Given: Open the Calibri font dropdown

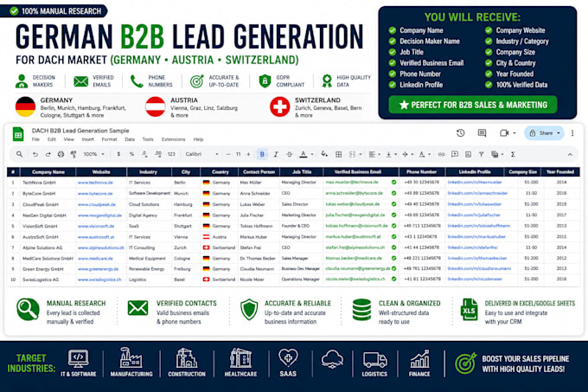Looking at the screenshot, I should [x=201, y=154].
